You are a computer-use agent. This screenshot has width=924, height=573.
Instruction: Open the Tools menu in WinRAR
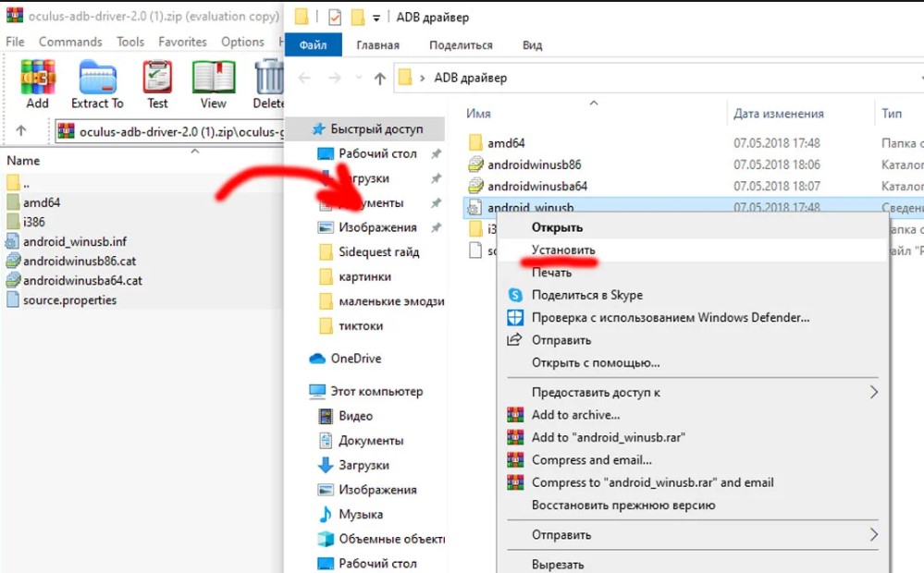coord(130,42)
